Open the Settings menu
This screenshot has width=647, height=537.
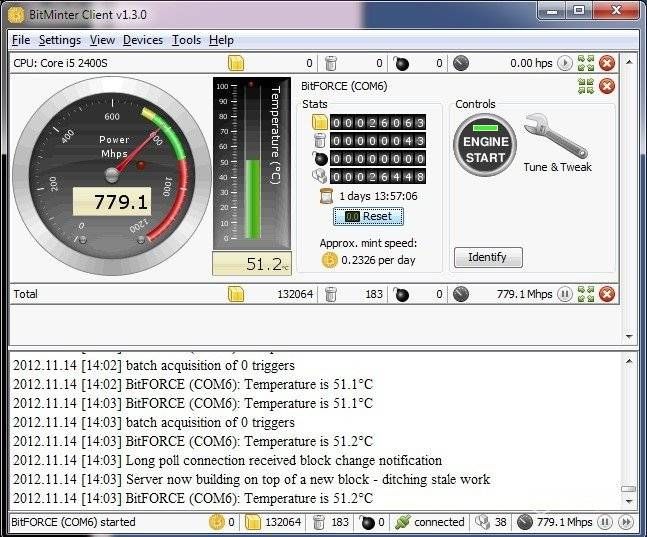(60, 40)
